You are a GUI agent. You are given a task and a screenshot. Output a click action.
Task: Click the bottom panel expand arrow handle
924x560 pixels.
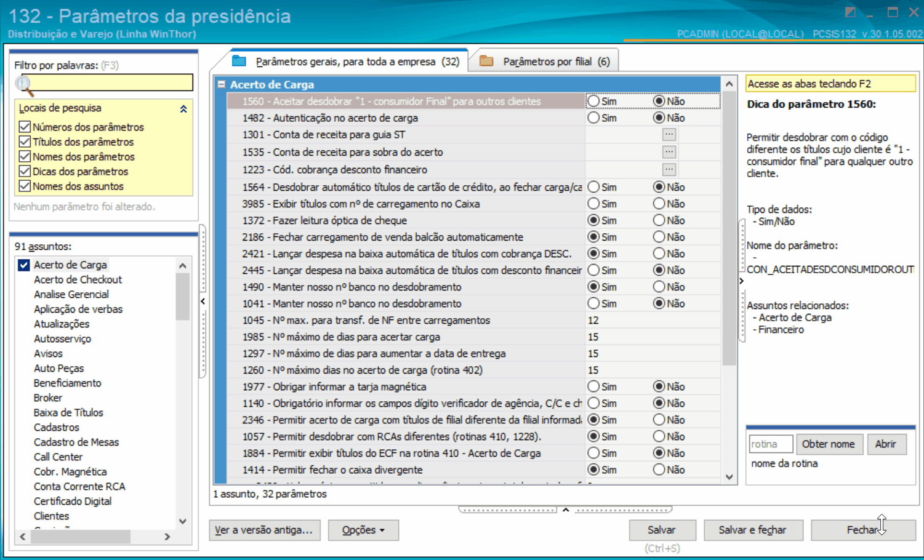point(565,510)
